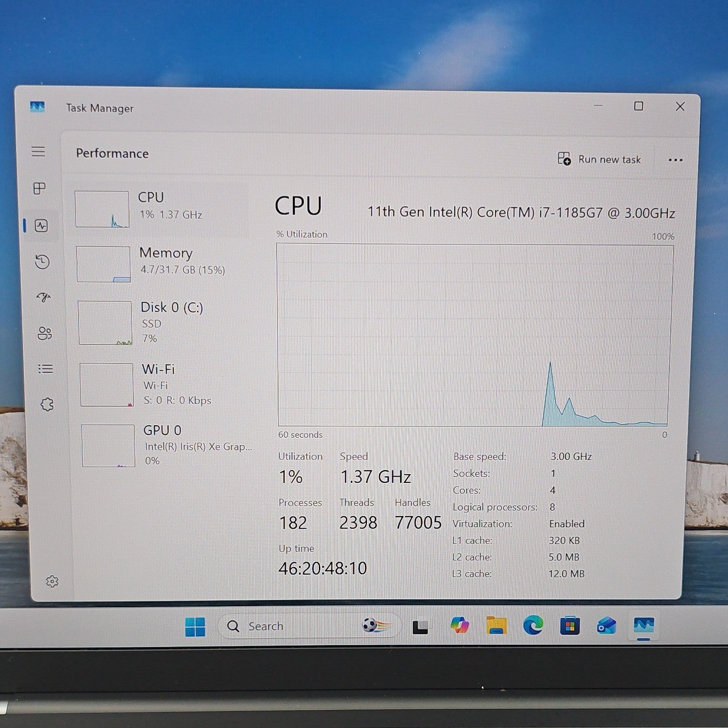Click the Logical processors label
The image size is (728, 728).
tap(495, 507)
